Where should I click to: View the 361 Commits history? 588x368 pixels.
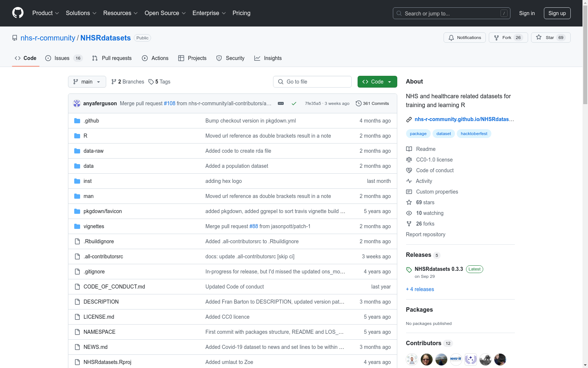(372, 103)
